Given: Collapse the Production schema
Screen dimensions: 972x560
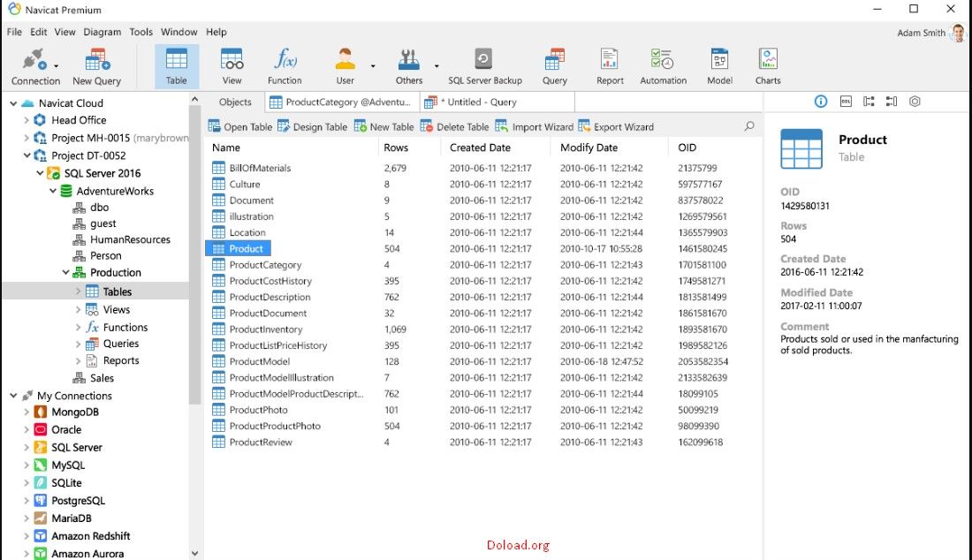Looking at the screenshot, I should [65, 273].
